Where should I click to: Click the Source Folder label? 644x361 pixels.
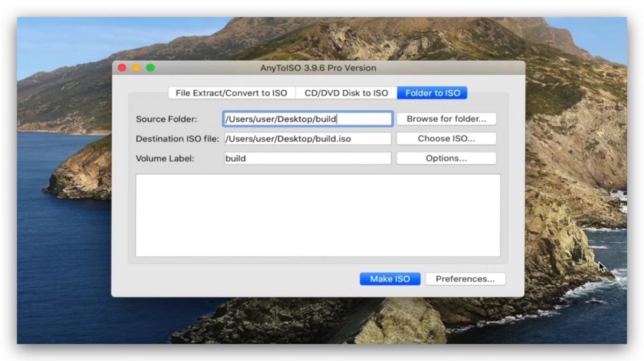pos(166,119)
